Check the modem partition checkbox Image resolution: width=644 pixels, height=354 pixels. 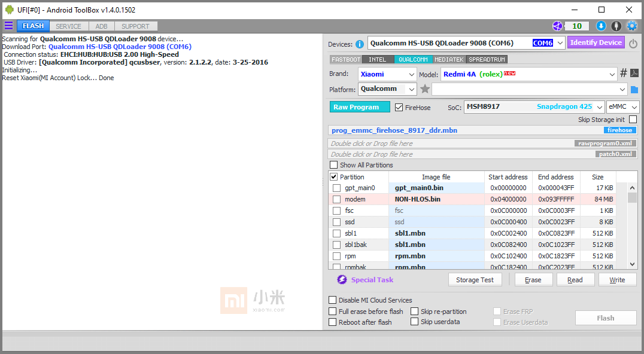(337, 199)
